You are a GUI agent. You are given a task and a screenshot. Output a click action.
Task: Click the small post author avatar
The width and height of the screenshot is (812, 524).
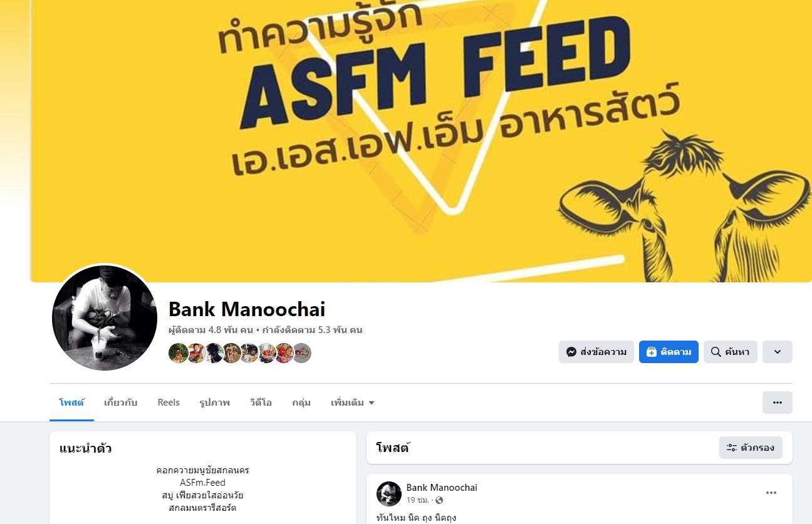pos(389,494)
